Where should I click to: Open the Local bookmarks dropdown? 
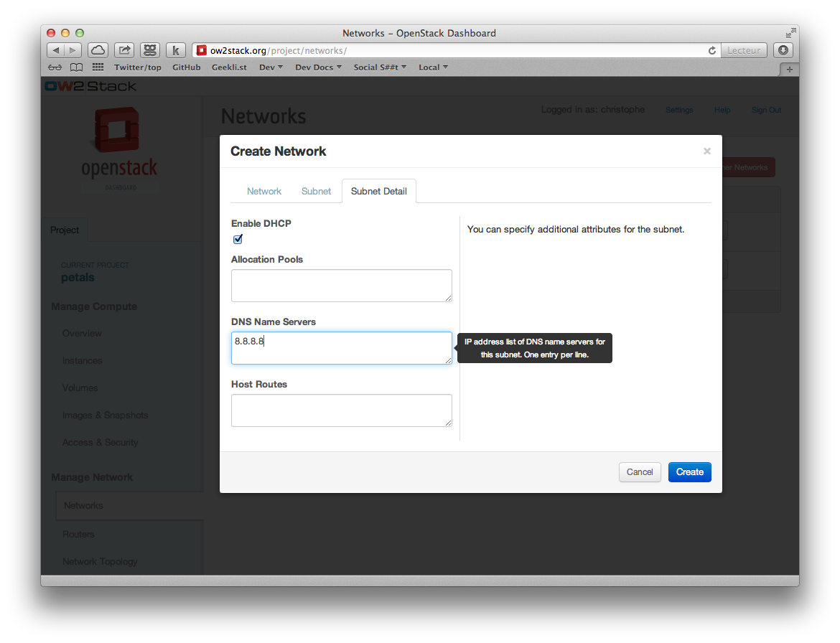[433, 67]
